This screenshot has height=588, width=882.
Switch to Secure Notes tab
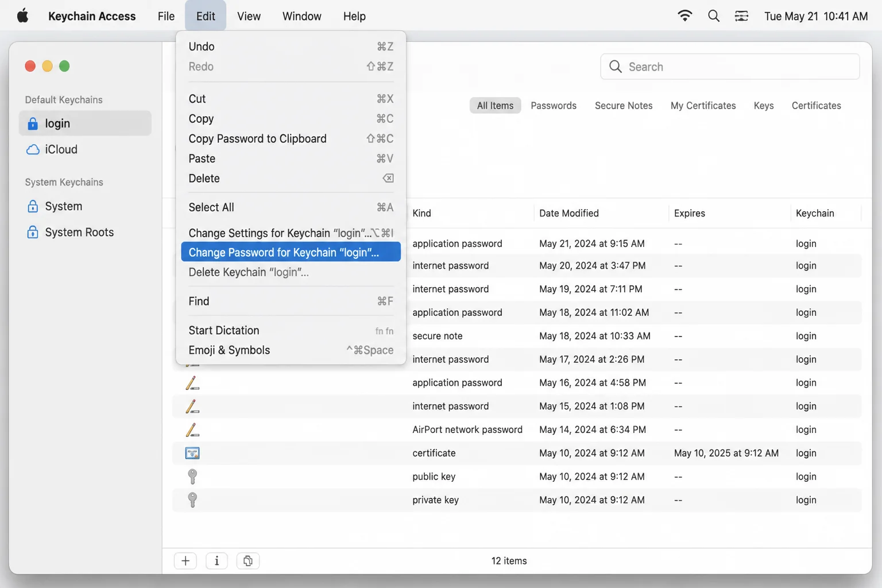pyautogui.click(x=624, y=106)
